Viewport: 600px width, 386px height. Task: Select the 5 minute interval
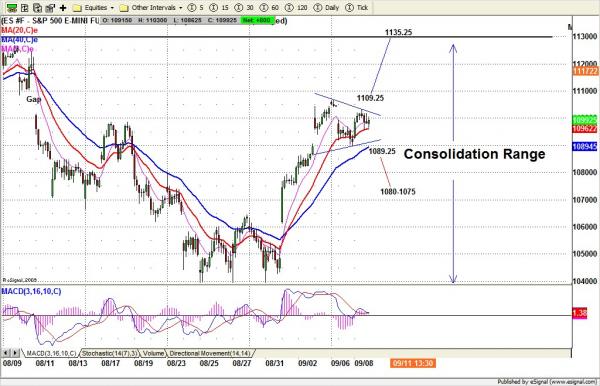click(196, 8)
